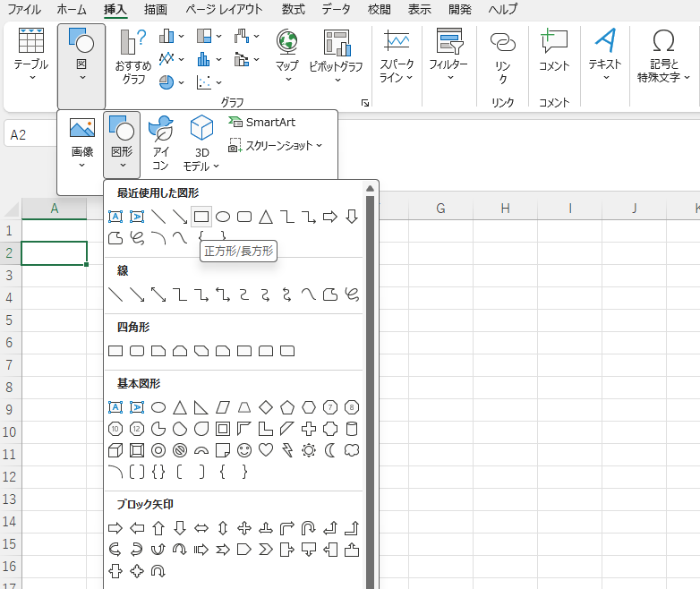700x589 pixels.
Task: Expand the ピボットグラフ dropdown
Action: [337, 55]
